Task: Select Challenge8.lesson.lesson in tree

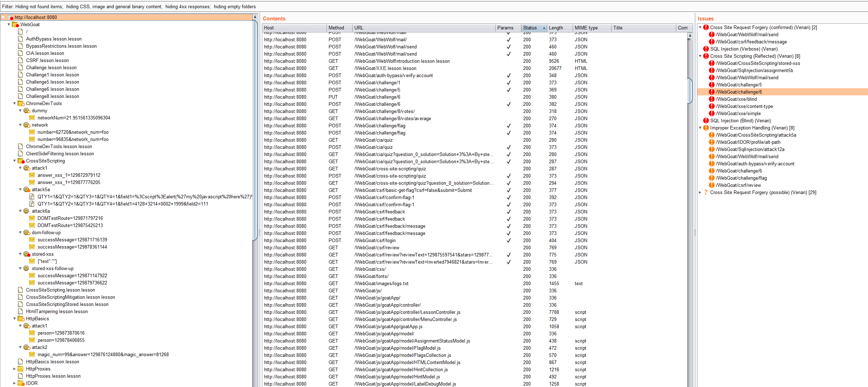Action: point(53,96)
